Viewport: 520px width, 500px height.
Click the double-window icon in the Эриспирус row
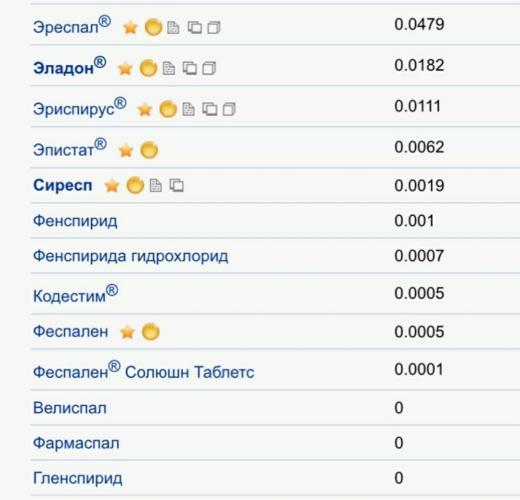pyautogui.click(x=210, y=109)
